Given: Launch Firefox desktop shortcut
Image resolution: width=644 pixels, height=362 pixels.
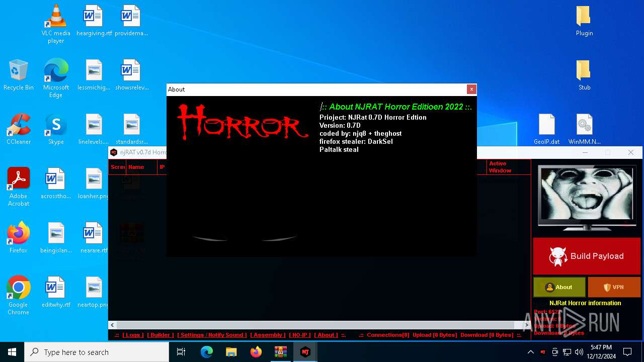Looking at the screenshot, I should [x=19, y=238].
